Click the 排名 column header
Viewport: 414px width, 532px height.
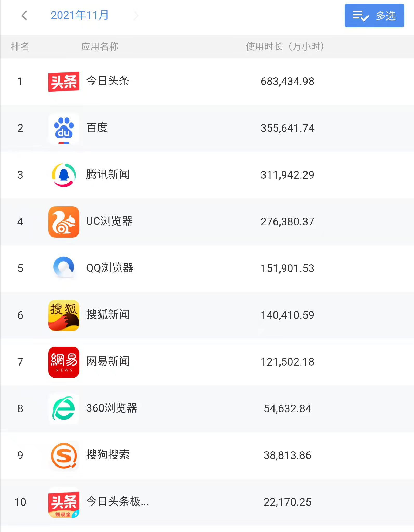point(20,46)
